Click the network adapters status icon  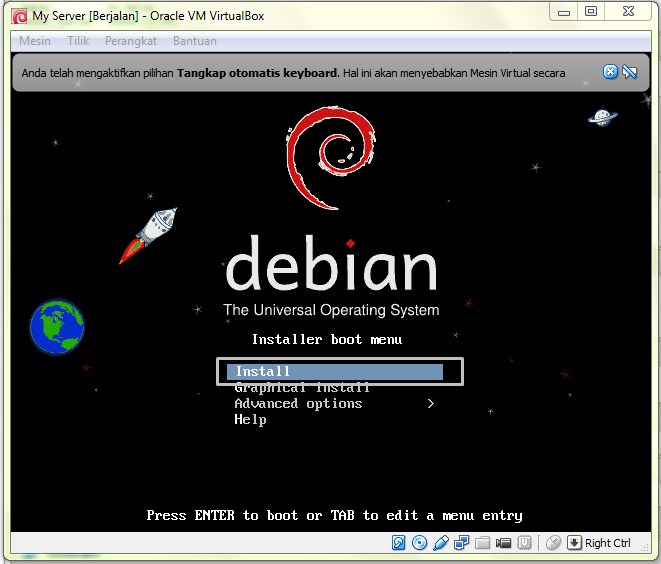(x=462, y=543)
